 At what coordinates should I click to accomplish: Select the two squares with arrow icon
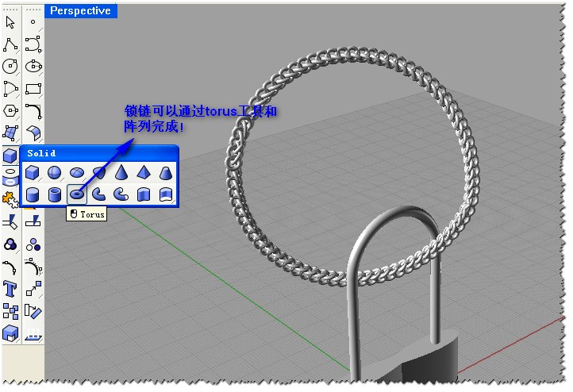[33, 289]
